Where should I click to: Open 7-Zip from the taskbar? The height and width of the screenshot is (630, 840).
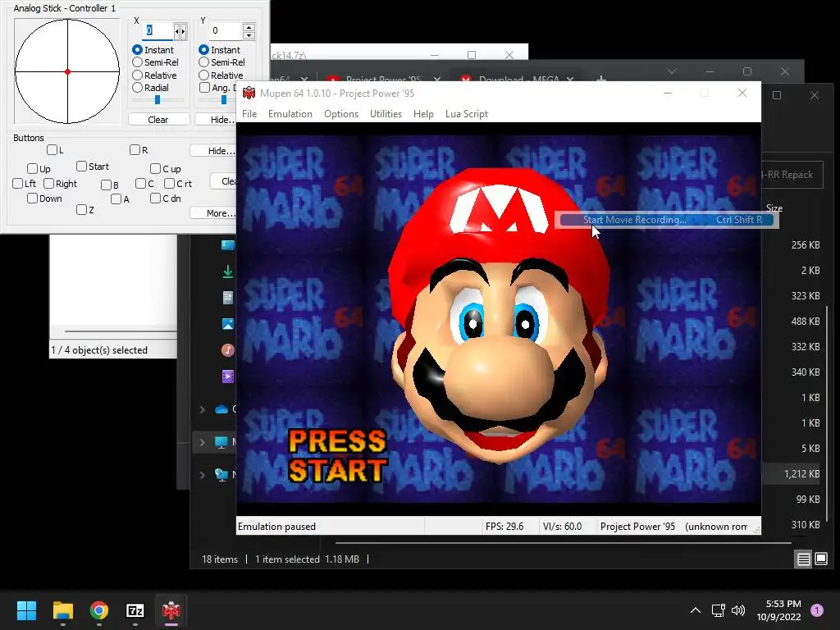[135, 610]
